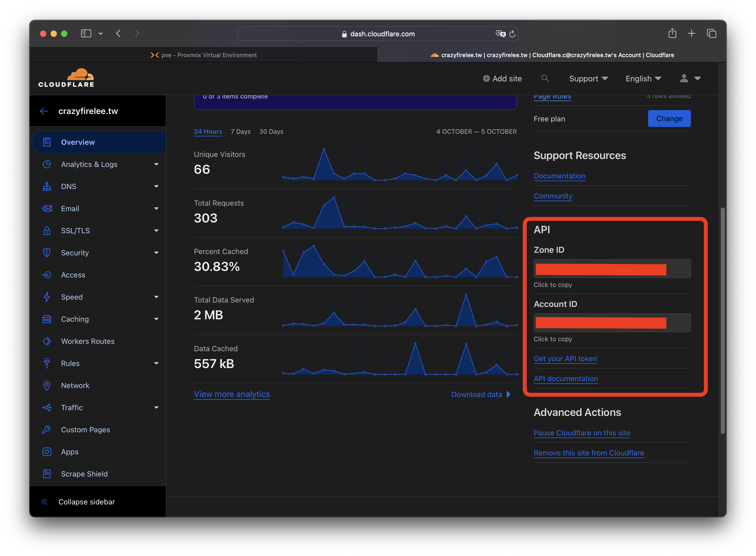The width and height of the screenshot is (756, 556).
Task: Click the search magnifier icon
Action: 545,78
